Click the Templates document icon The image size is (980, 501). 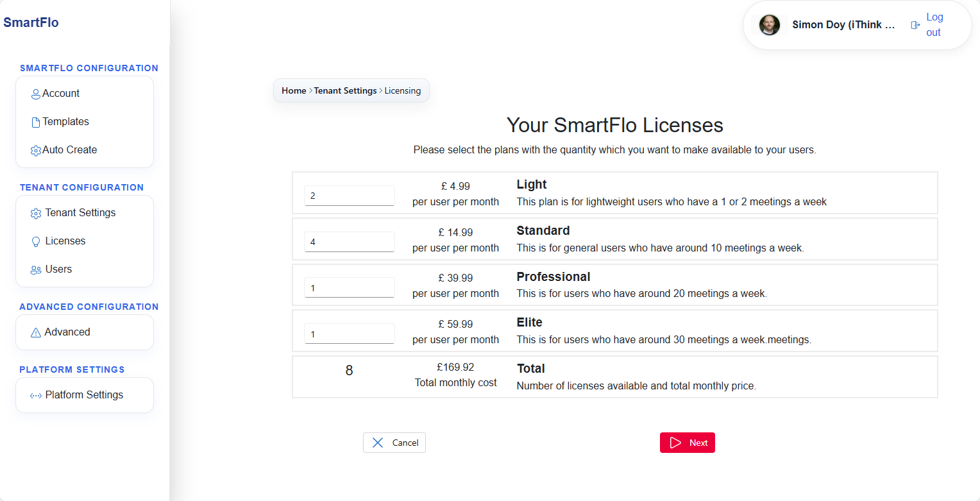[x=36, y=123]
